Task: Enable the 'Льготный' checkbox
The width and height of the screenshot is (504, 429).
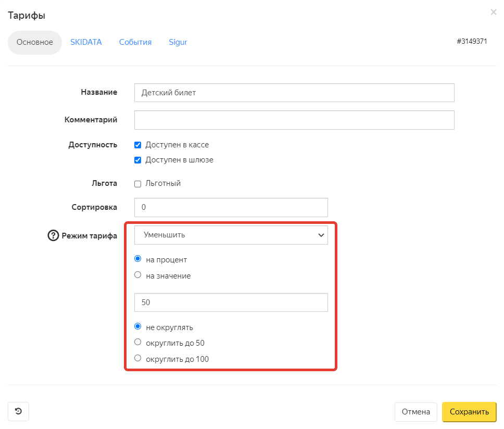Action: point(138,183)
